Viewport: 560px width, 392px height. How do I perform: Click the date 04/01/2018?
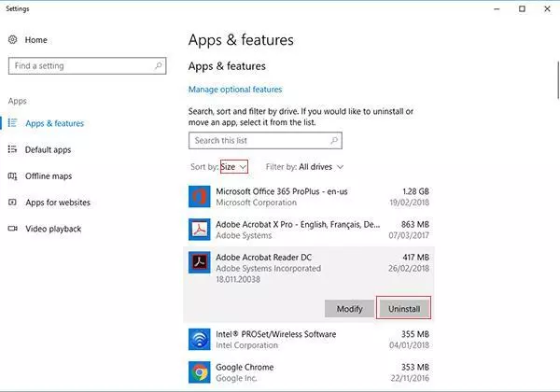(x=410, y=345)
